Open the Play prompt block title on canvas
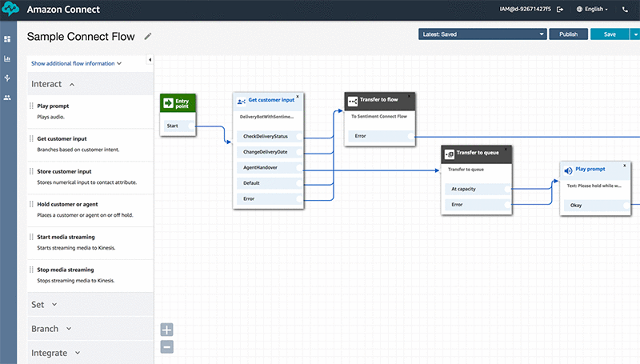The image size is (640, 364). (590, 169)
